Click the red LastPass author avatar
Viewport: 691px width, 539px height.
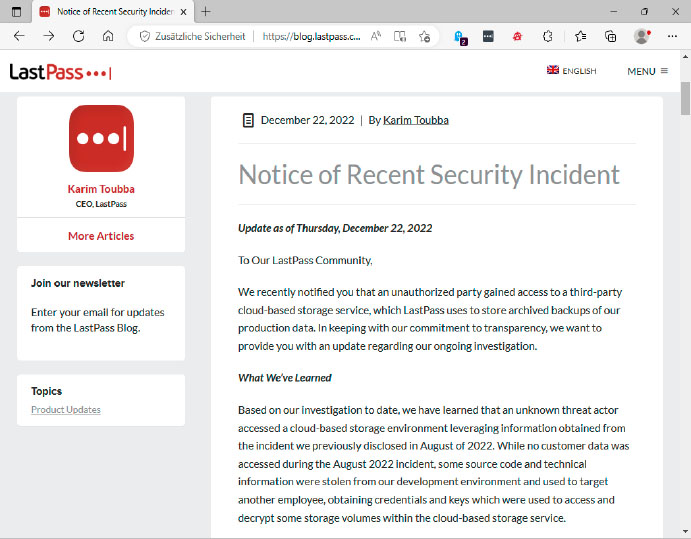coord(101,138)
